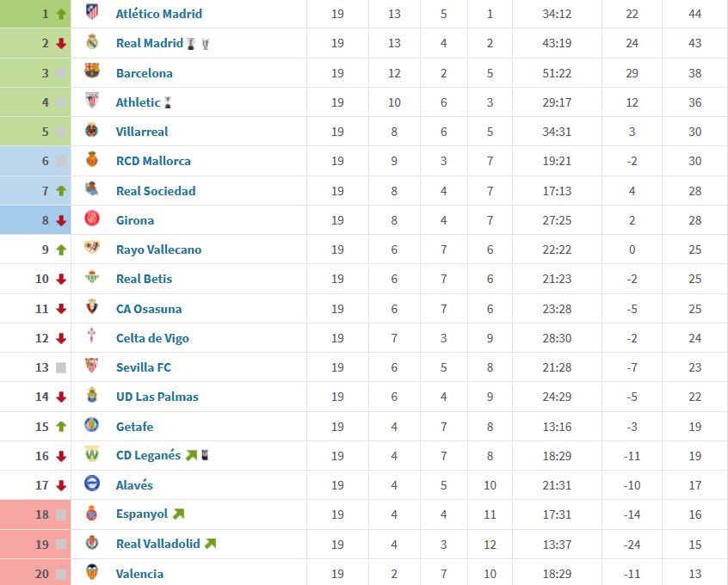The width and height of the screenshot is (728, 585).
Task: Click the trophy icon beside Athletic
Action: [168, 102]
